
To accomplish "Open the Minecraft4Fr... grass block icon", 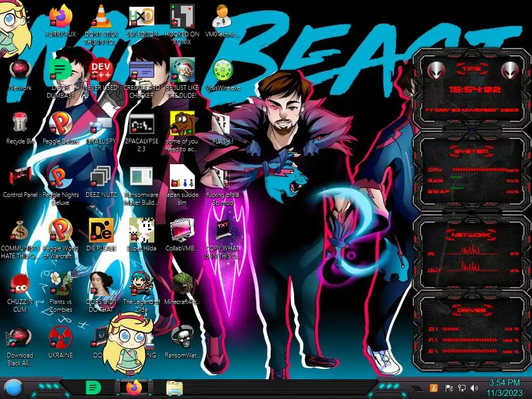I will [x=182, y=284].
